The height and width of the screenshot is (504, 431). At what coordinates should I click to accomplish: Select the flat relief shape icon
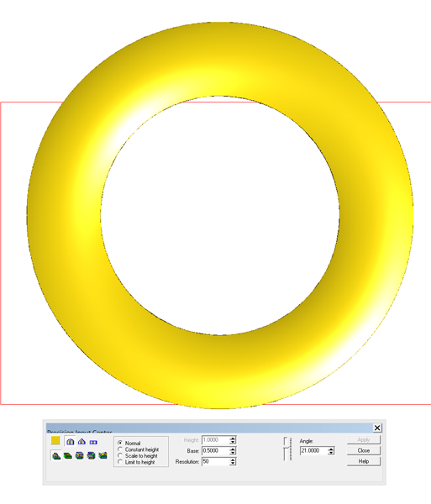click(x=93, y=443)
